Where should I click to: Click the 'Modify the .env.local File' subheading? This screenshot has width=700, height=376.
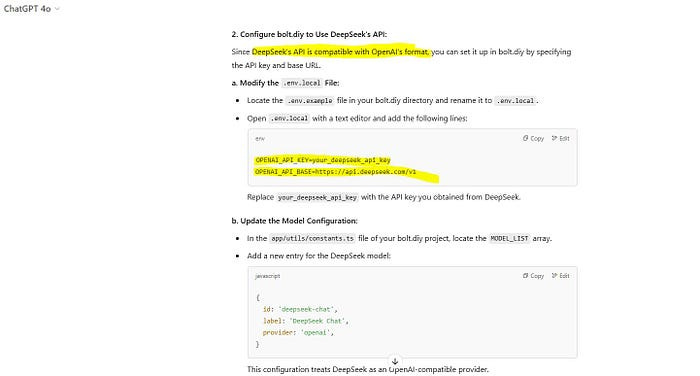point(285,83)
